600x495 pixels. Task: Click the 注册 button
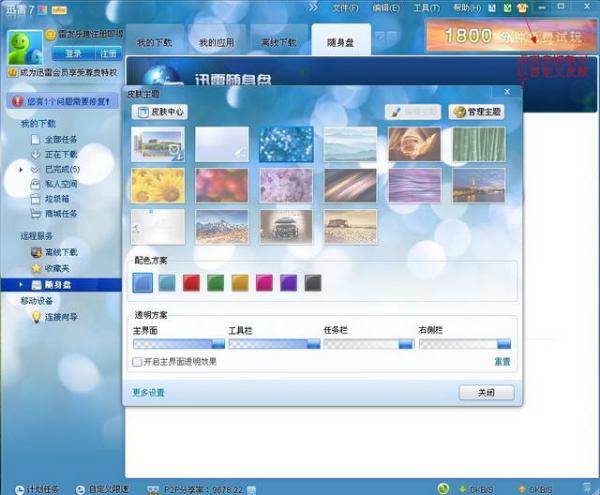[108, 53]
